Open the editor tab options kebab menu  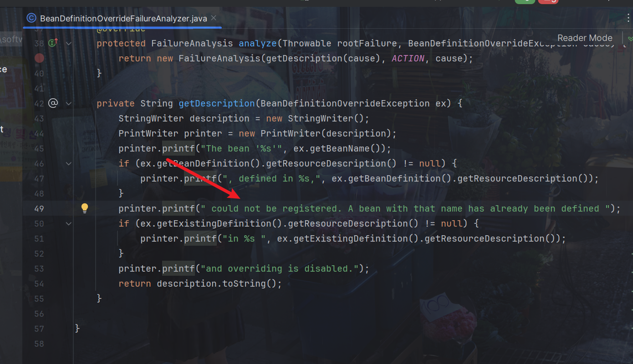[x=628, y=18]
